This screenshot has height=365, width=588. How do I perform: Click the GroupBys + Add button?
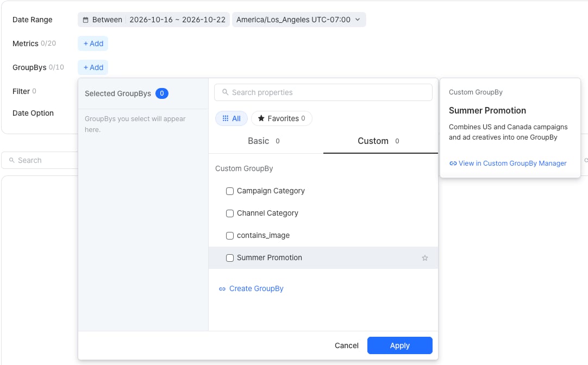(93, 67)
